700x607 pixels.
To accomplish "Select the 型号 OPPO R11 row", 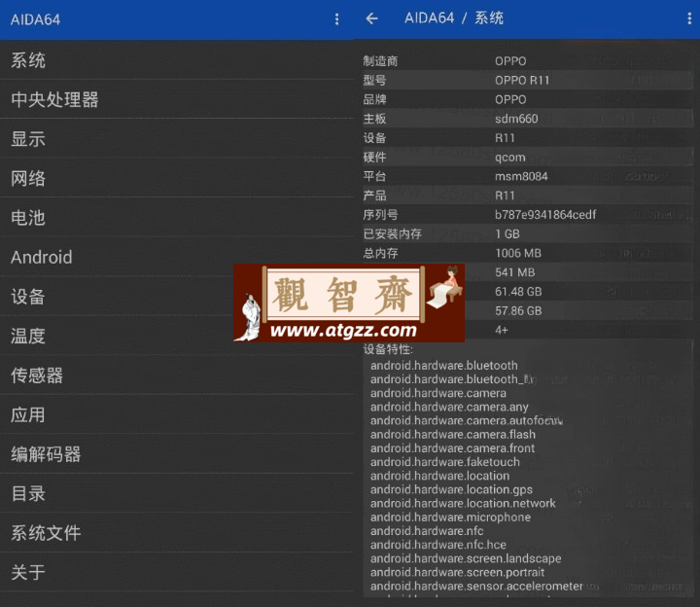I will 528,80.
